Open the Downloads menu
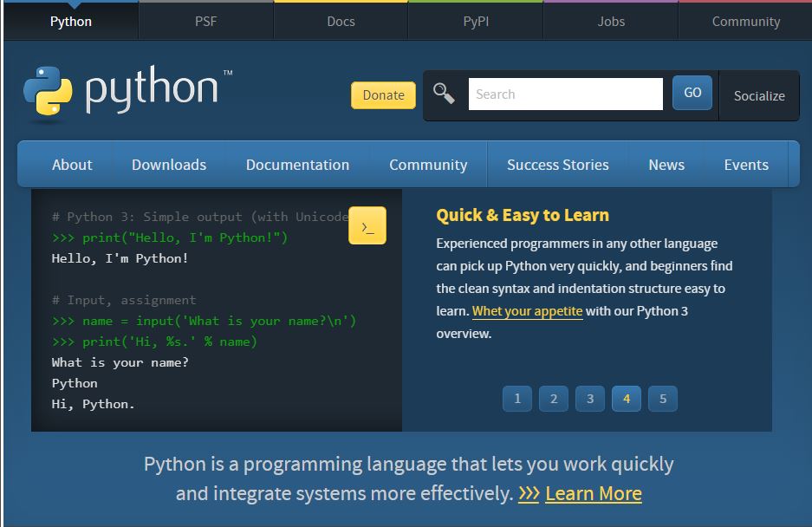 tap(169, 165)
